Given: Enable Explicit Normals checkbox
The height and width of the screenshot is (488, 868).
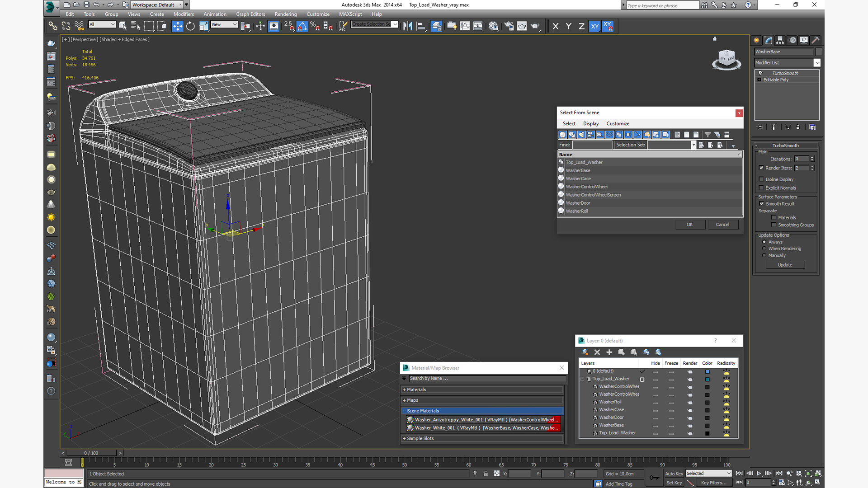Looking at the screenshot, I should pos(761,188).
